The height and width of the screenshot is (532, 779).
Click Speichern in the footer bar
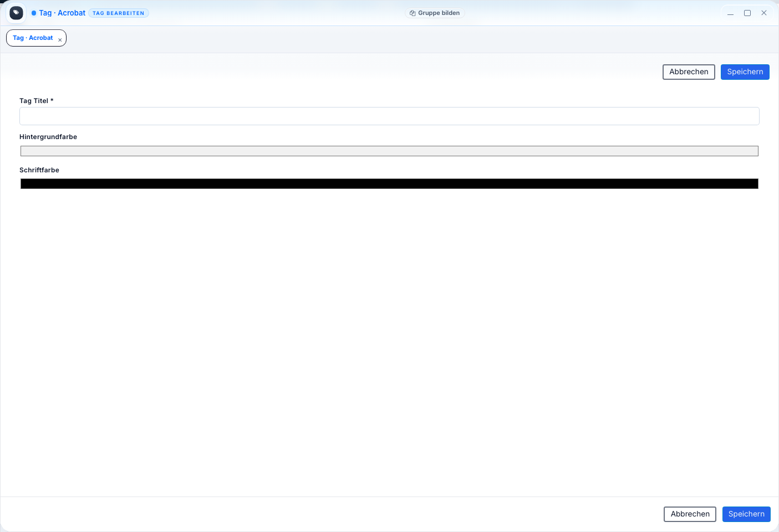tap(746, 514)
